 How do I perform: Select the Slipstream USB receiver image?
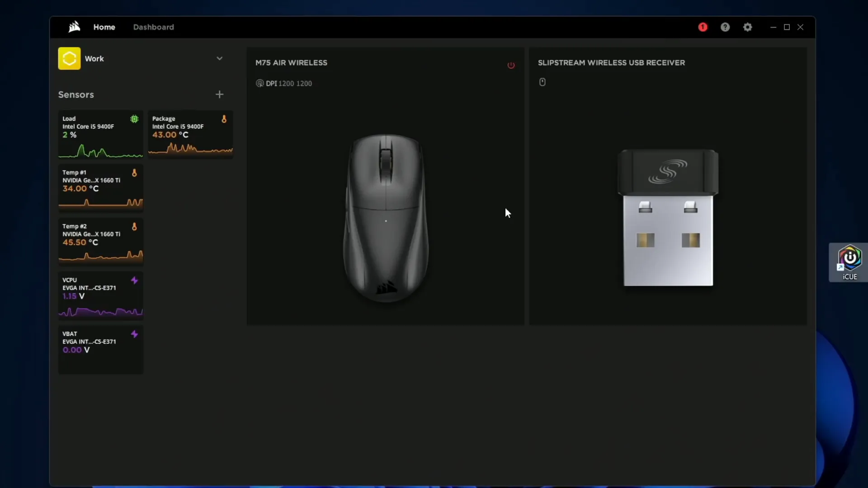(668, 217)
